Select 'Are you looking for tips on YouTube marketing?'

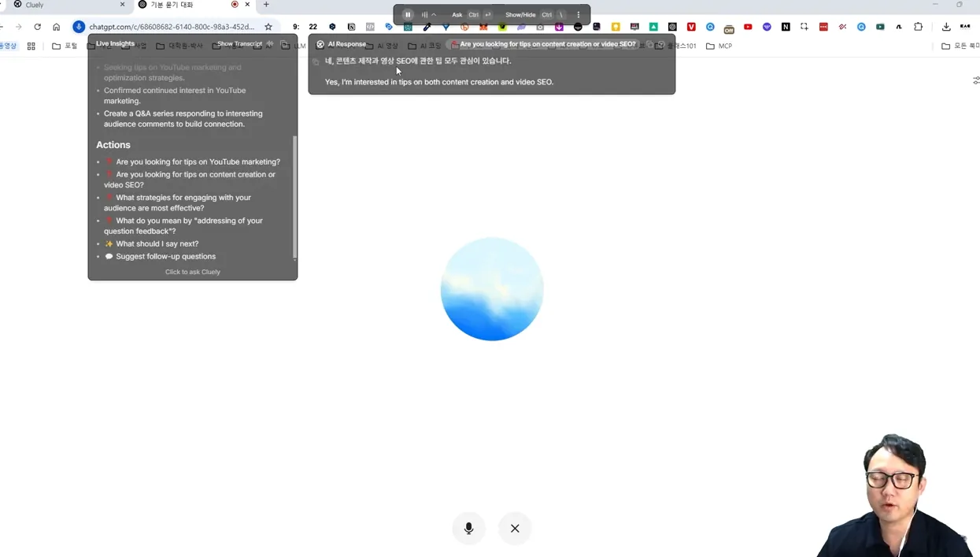coord(198,162)
